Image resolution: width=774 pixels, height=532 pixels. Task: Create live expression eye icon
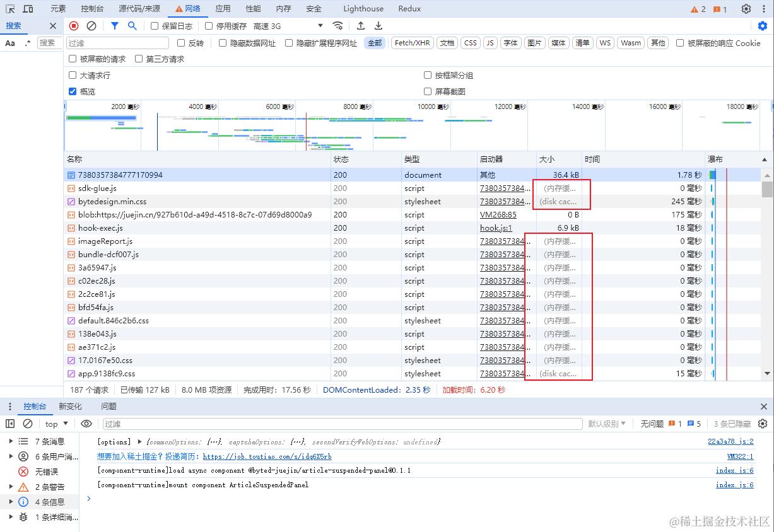(x=86, y=424)
